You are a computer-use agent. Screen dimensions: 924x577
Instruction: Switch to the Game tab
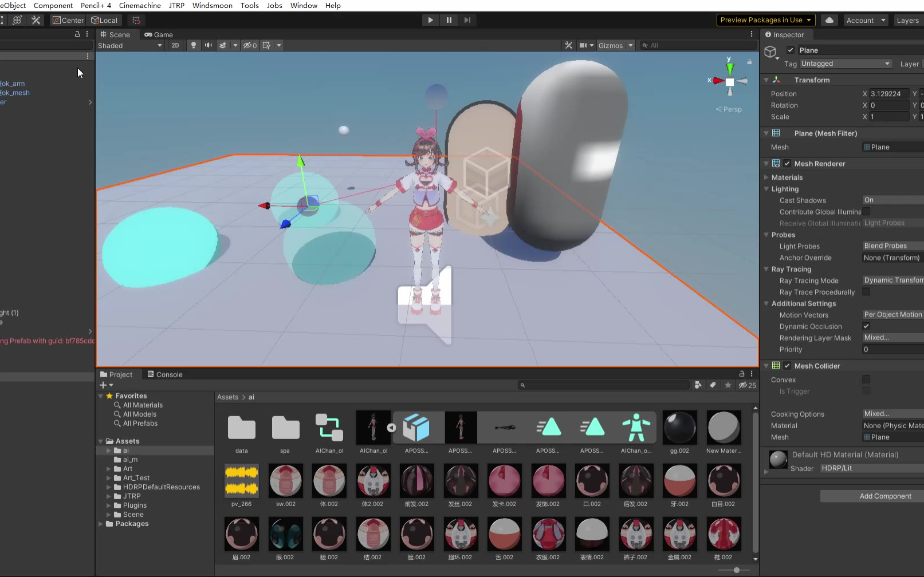coord(159,34)
